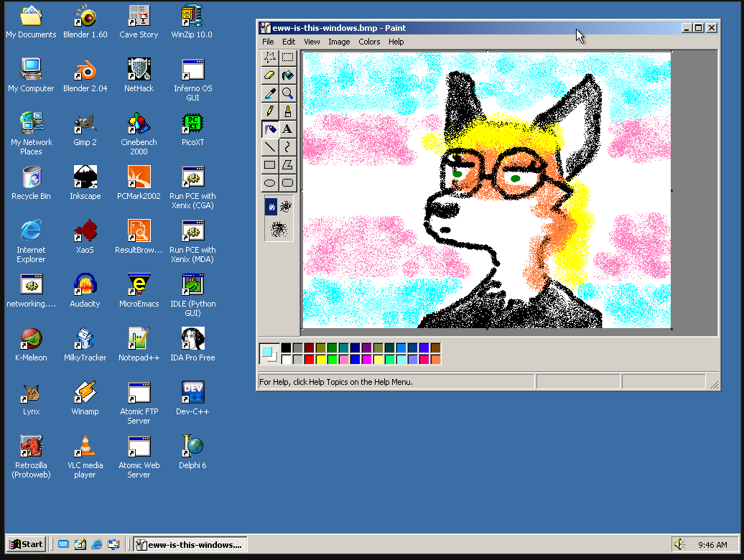Choose the Curve tool

[287, 147]
